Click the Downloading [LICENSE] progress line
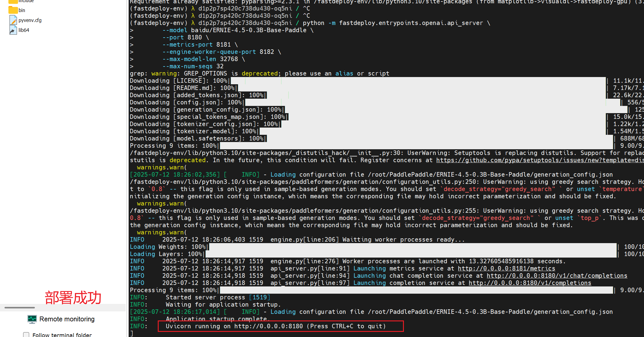 tap(387, 81)
